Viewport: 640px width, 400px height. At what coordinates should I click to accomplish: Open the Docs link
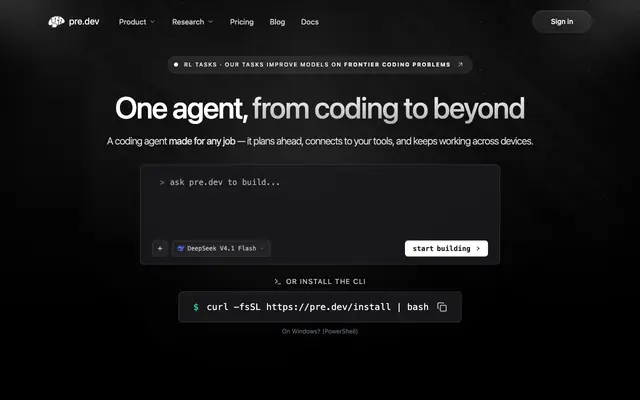[309, 22]
